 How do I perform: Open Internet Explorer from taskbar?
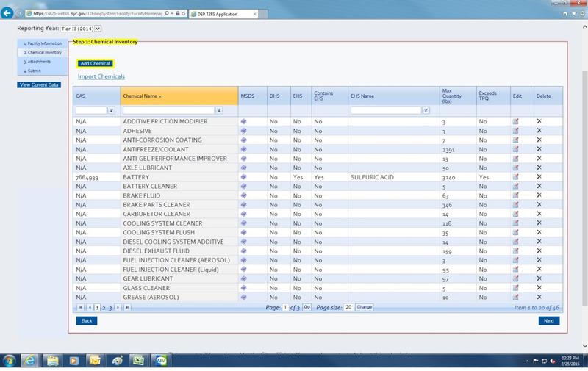tap(30, 361)
